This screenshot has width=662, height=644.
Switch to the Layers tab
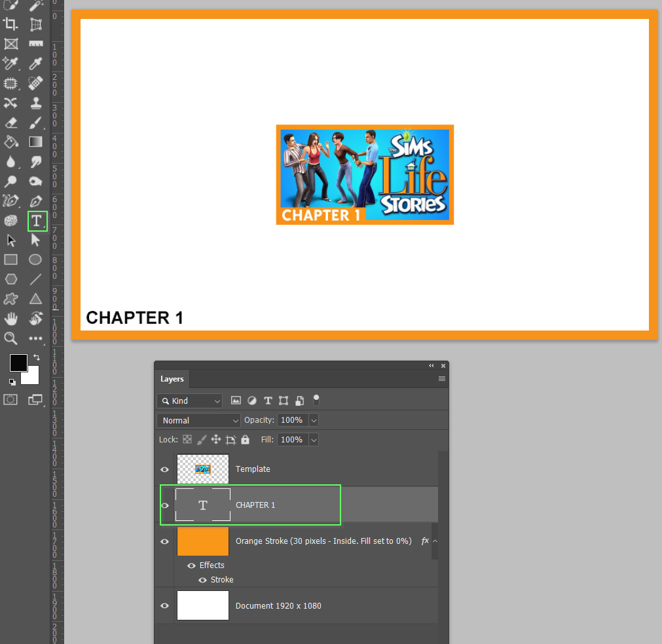[x=172, y=379]
